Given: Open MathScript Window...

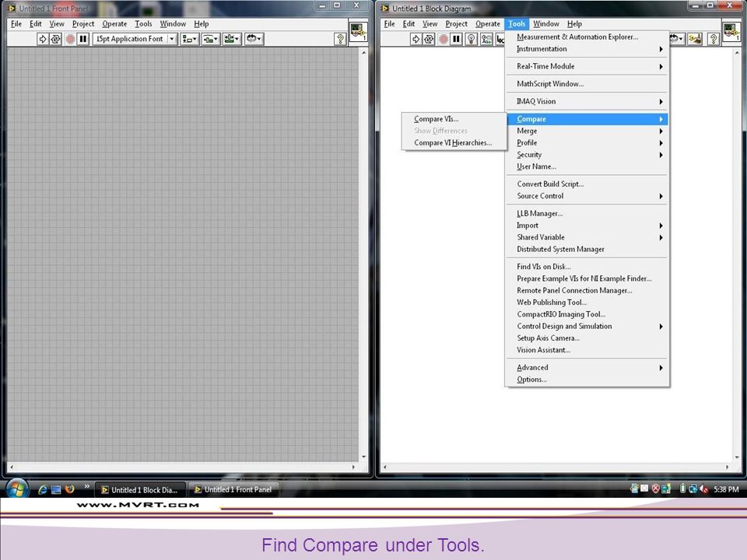Looking at the screenshot, I should click(x=587, y=84).
